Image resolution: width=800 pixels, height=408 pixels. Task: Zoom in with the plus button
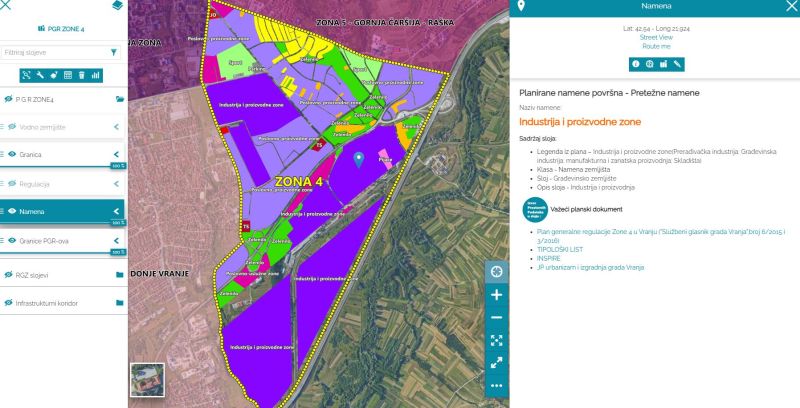pyautogui.click(x=497, y=295)
